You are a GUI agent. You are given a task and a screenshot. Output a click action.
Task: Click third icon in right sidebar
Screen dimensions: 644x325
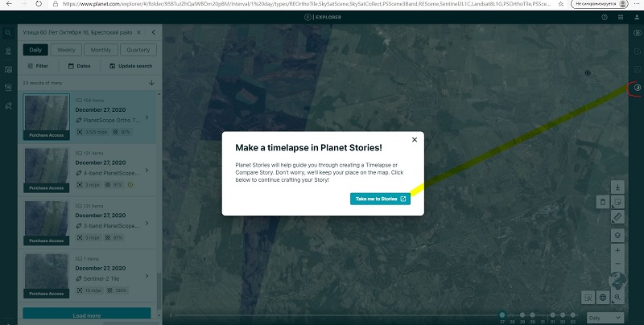(x=638, y=69)
